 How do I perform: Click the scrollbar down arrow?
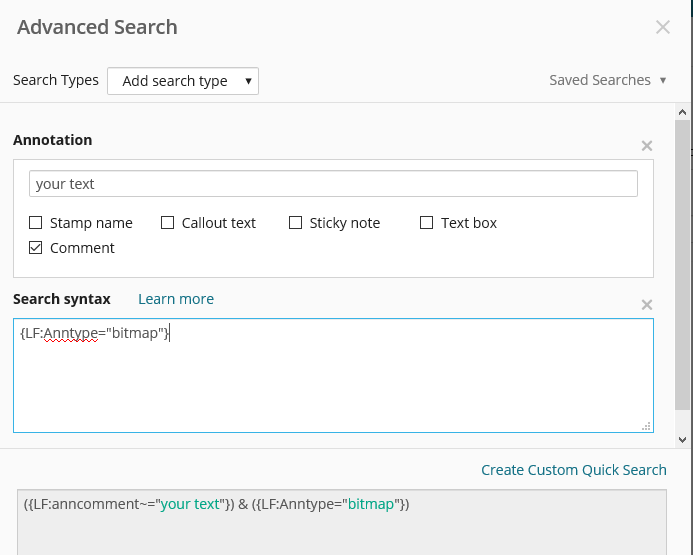click(x=682, y=440)
